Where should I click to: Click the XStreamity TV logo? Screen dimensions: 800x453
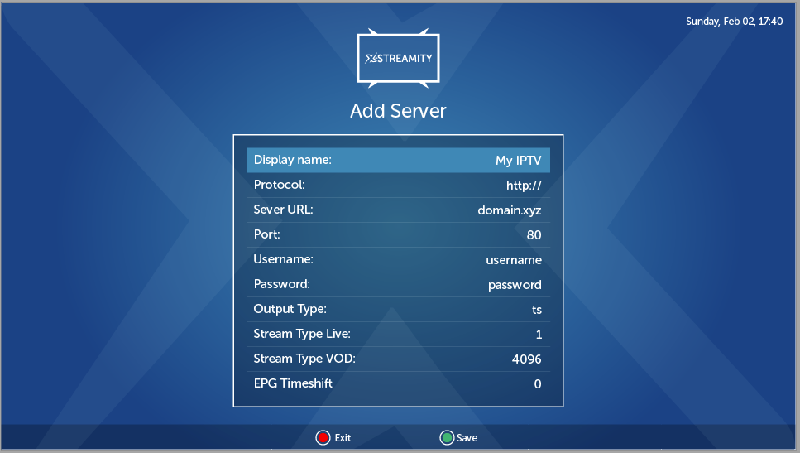(x=398, y=58)
